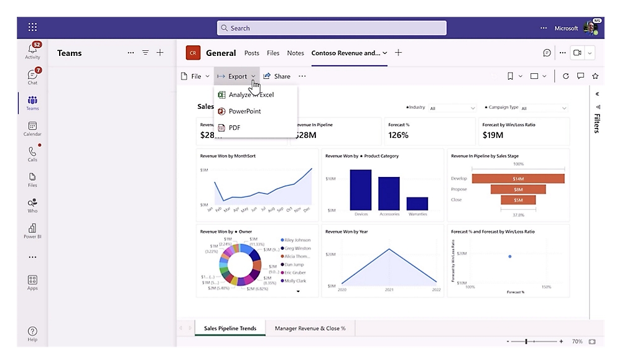Open report comments icon
The width and height of the screenshot is (622, 364).
[x=580, y=76]
